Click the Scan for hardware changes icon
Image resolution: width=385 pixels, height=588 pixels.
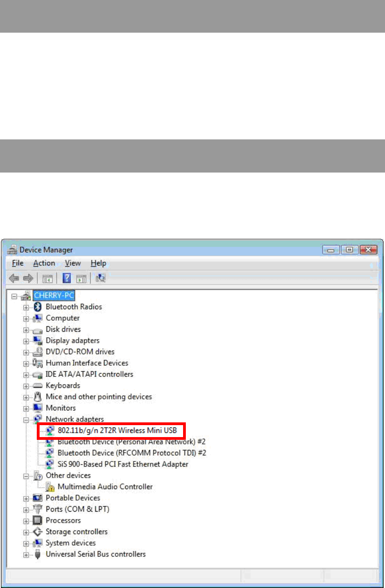101,278
